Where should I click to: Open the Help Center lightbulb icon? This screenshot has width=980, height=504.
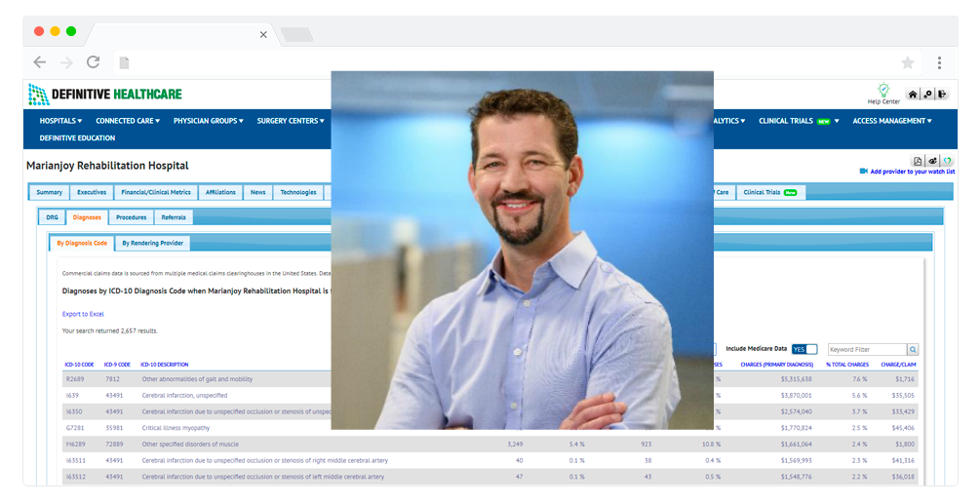[x=883, y=90]
